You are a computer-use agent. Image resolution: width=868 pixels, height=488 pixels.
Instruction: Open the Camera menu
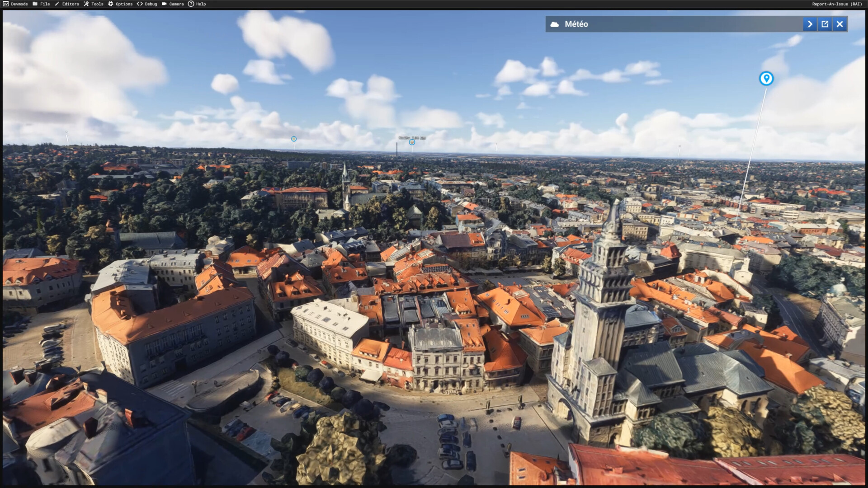coord(176,4)
